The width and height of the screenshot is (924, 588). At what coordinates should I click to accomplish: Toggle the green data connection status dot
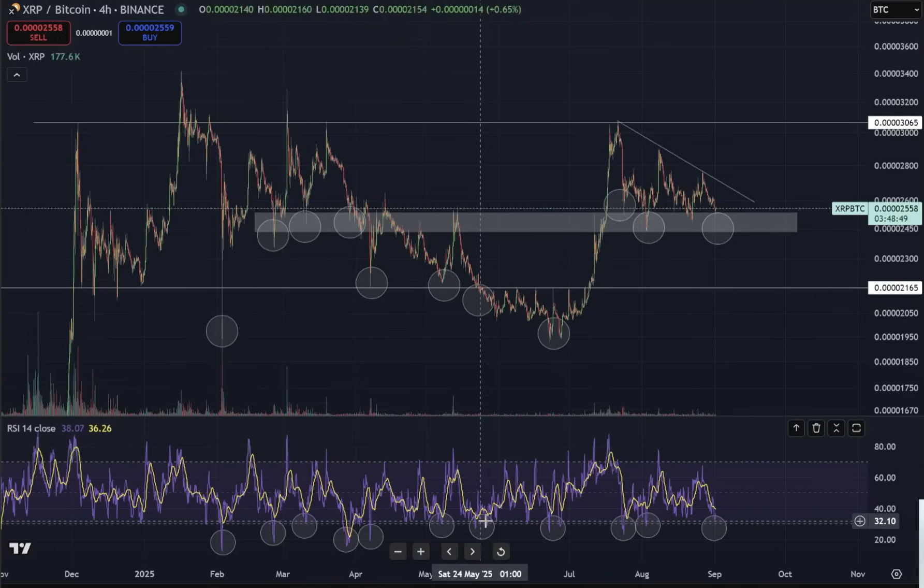[181, 9]
